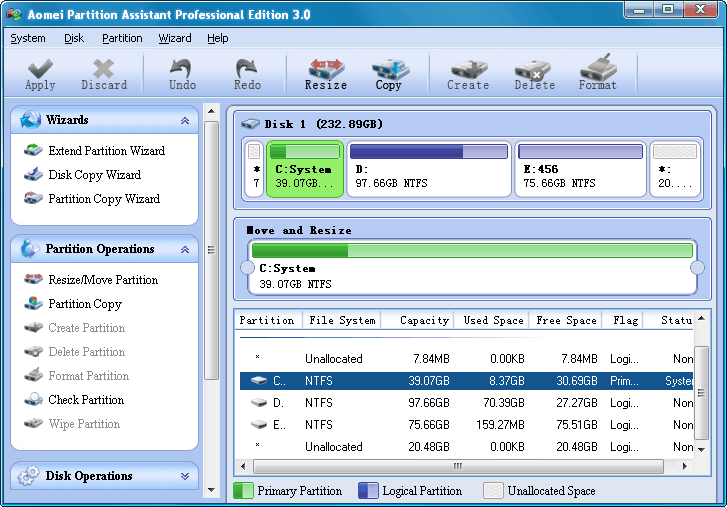Click right resize handle of C:System bar
The width and height of the screenshot is (727, 507).
pos(697,267)
